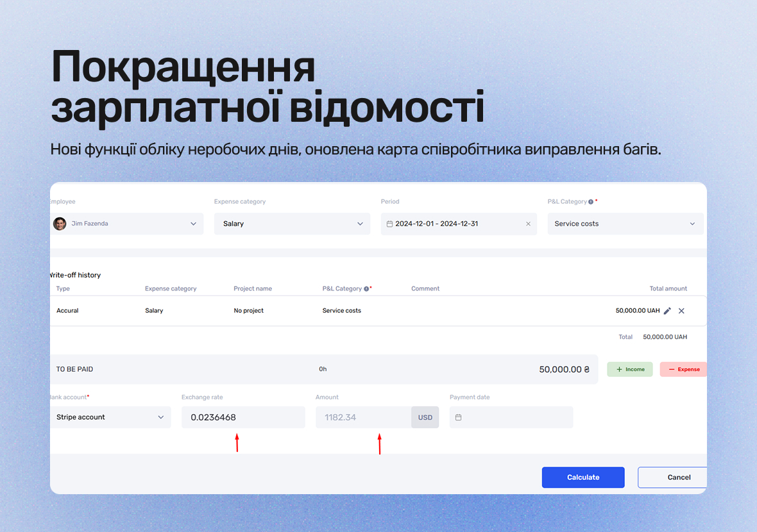Click the Amount field showing 1182.34
The image size is (757, 532).
coord(364,417)
